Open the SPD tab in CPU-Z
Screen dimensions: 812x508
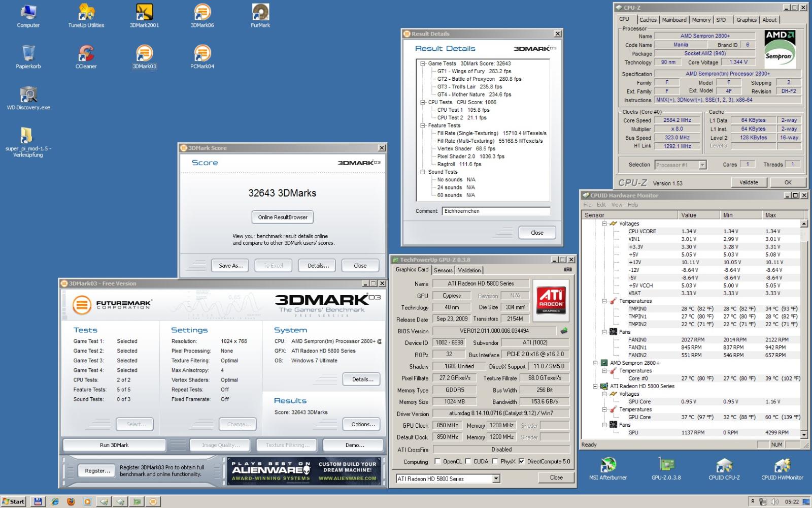pyautogui.click(x=721, y=20)
